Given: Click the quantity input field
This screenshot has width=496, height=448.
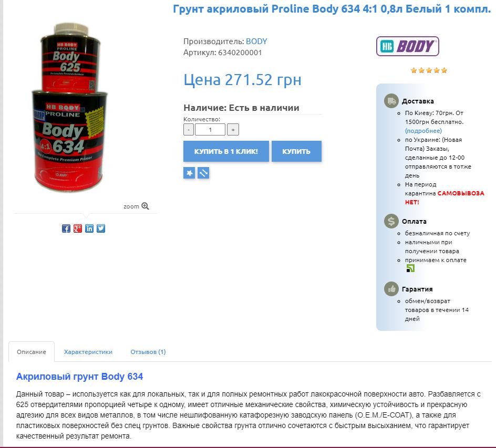Looking at the screenshot, I should tap(210, 130).
